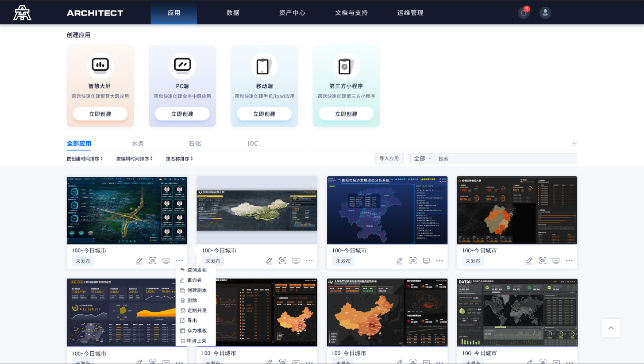Click 立即创建 under 智慧大屏
The width and height of the screenshot is (644, 364).
(100, 114)
